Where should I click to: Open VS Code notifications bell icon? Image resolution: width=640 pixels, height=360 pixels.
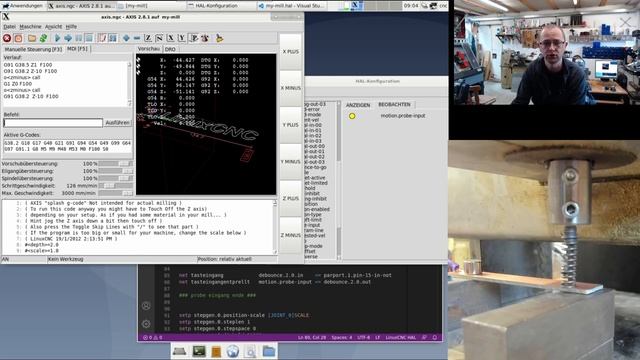(x=435, y=338)
